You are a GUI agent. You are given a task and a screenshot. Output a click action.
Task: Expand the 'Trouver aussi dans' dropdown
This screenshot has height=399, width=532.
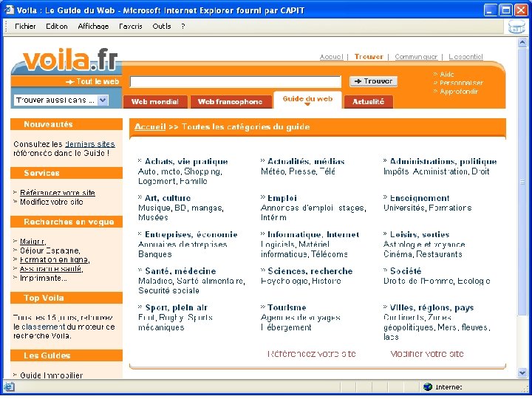(103, 100)
